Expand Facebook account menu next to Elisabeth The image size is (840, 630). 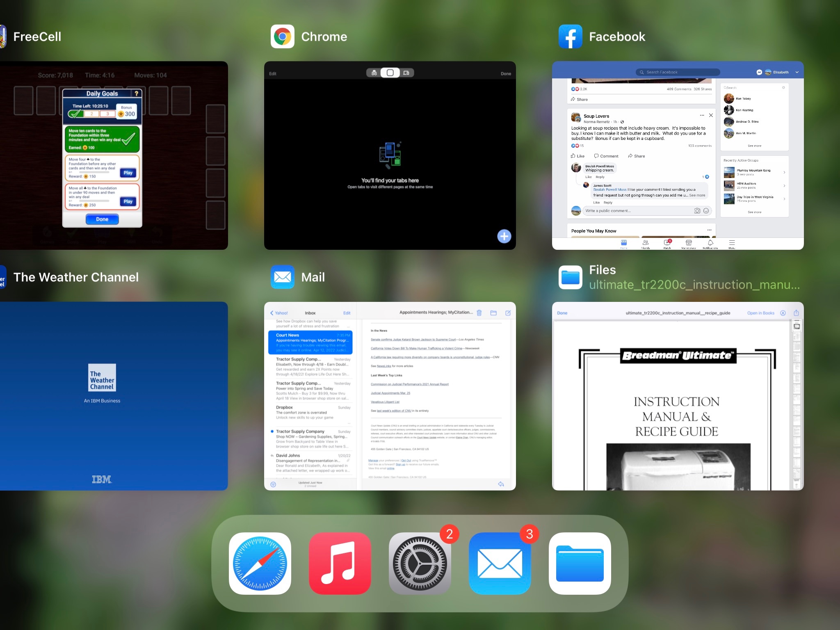[797, 72]
